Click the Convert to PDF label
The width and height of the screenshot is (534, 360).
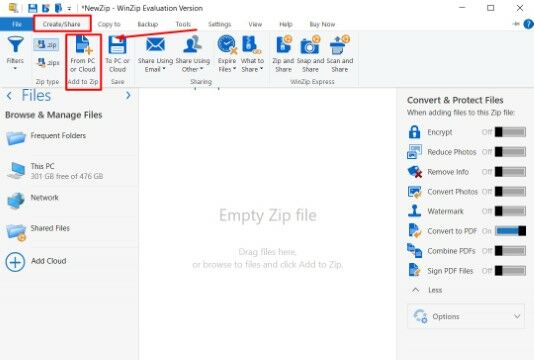[452, 231]
